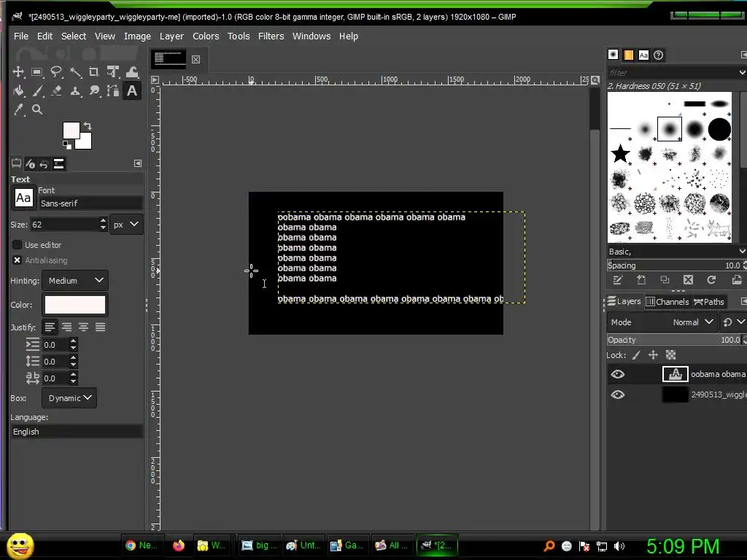Select the Smudge tool
This screenshot has width=747, height=560.
[94, 91]
